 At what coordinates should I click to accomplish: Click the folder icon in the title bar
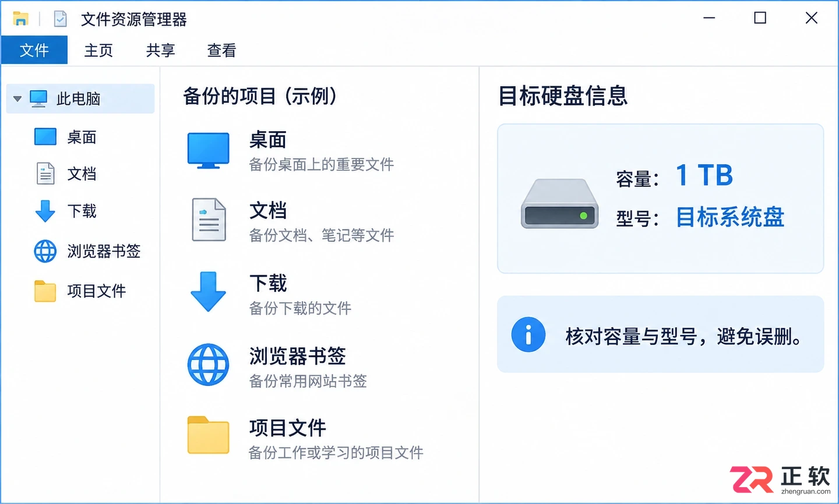point(20,19)
